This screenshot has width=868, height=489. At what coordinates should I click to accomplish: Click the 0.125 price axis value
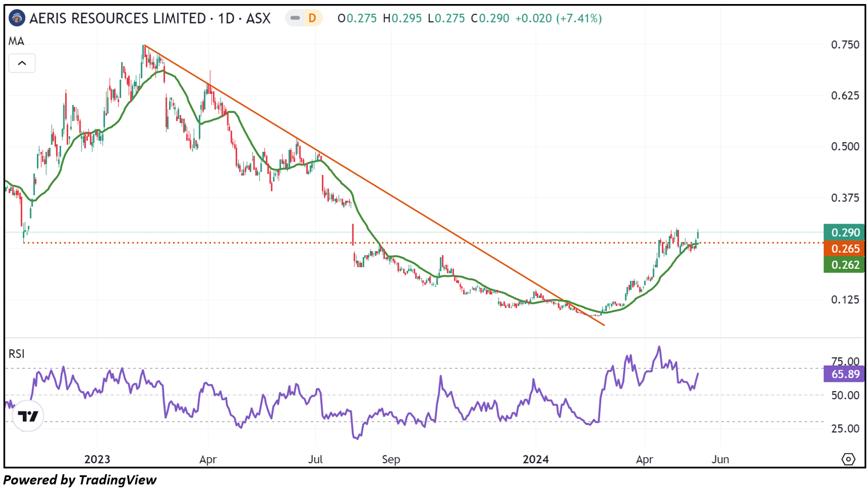pyautogui.click(x=845, y=299)
